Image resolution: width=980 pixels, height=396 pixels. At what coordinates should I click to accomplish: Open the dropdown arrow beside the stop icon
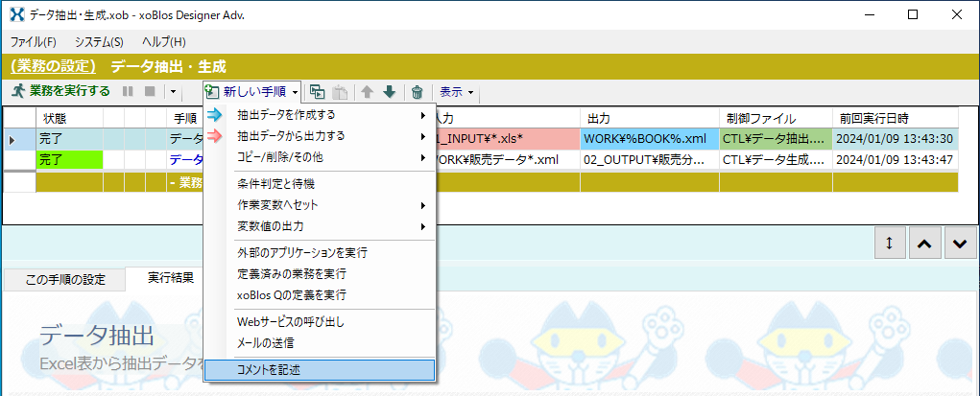click(x=173, y=92)
